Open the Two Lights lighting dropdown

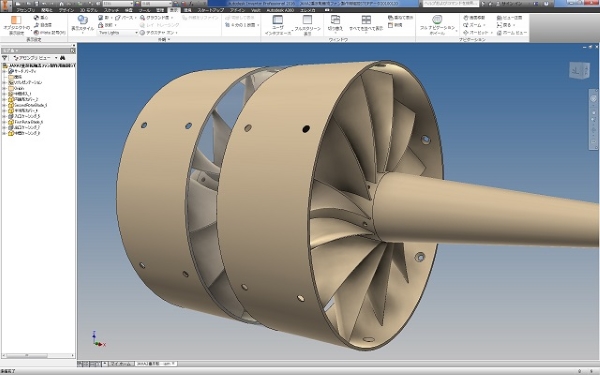click(118, 33)
